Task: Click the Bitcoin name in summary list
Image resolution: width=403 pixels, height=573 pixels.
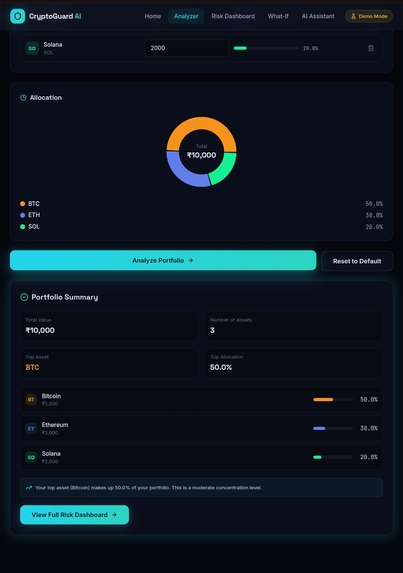Action: 51,396
